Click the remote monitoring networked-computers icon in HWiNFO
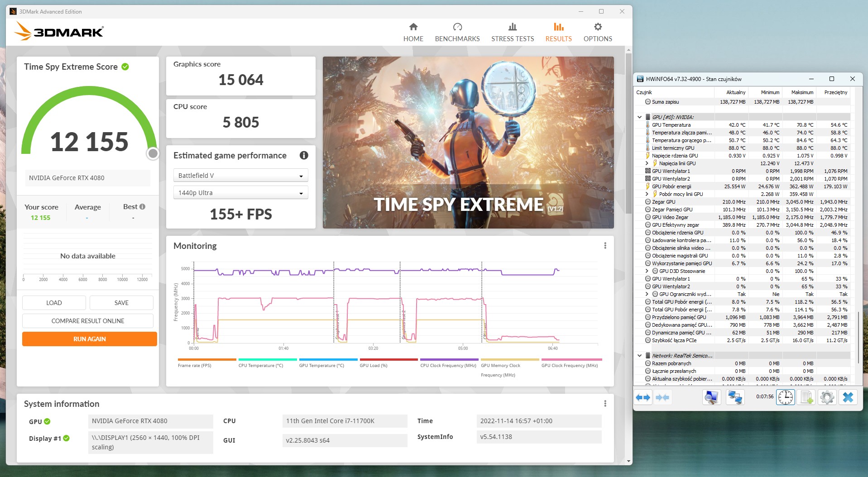Image resolution: width=868 pixels, height=477 pixels. [735, 397]
